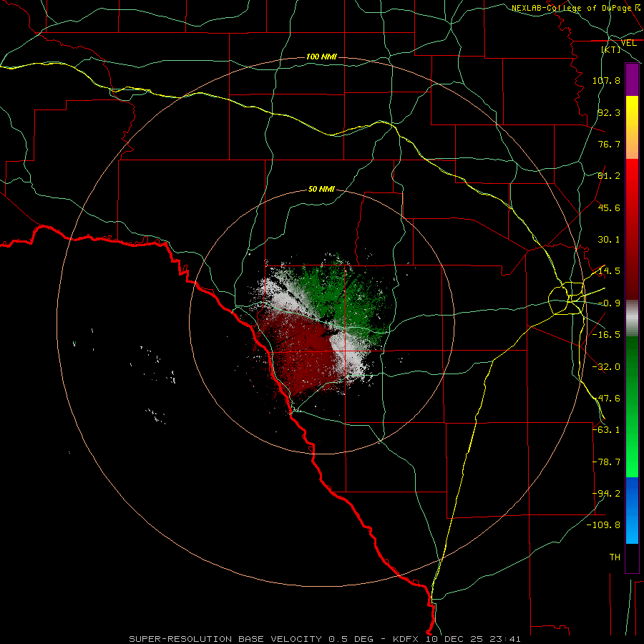644x644 pixels.
Task: Click the 107.8 velocity scale value
Action: [x=606, y=80]
